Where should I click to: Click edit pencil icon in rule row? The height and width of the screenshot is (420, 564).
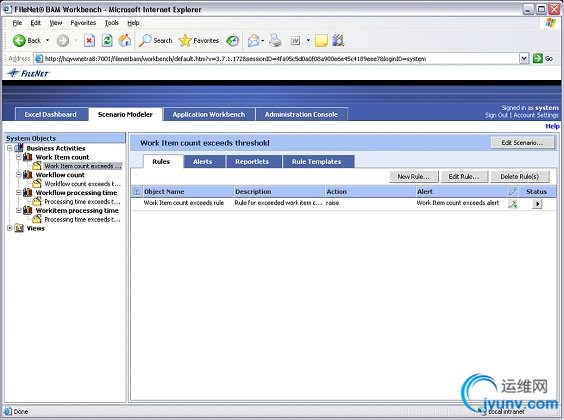click(513, 204)
